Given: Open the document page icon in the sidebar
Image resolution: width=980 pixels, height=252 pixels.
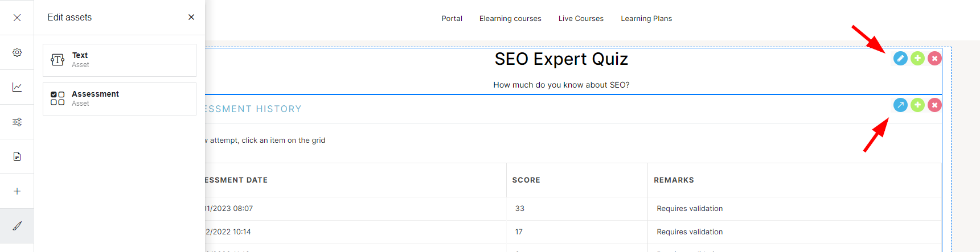Looking at the screenshot, I should point(17,156).
